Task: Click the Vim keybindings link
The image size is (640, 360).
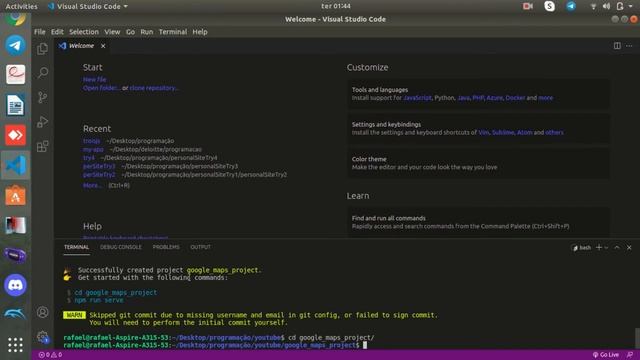Action: [484, 133]
